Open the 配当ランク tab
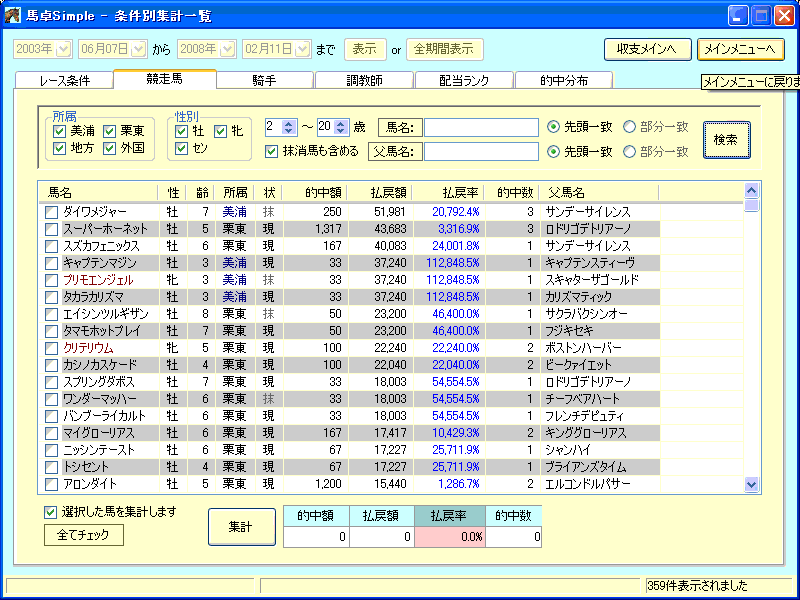 [x=464, y=81]
